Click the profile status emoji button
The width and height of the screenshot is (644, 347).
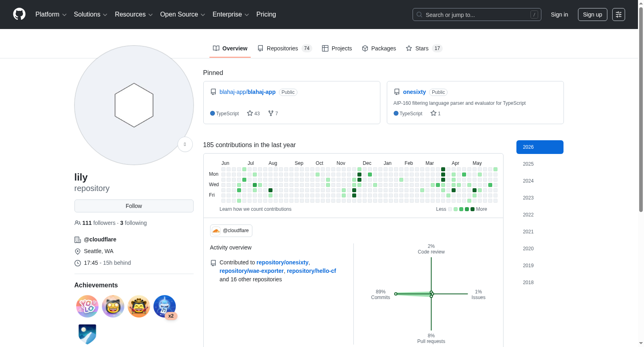pos(185,144)
